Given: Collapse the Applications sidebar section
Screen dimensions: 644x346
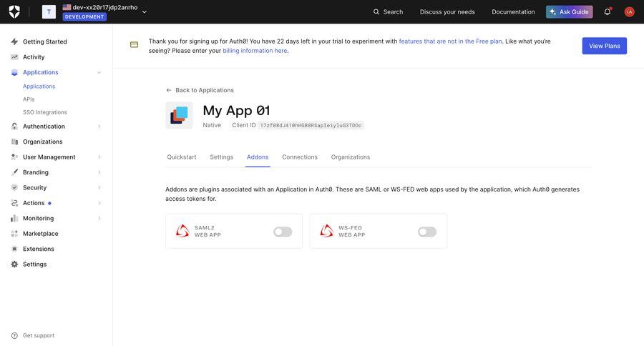Looking at the screenshot, I should (x=99, y=73).
